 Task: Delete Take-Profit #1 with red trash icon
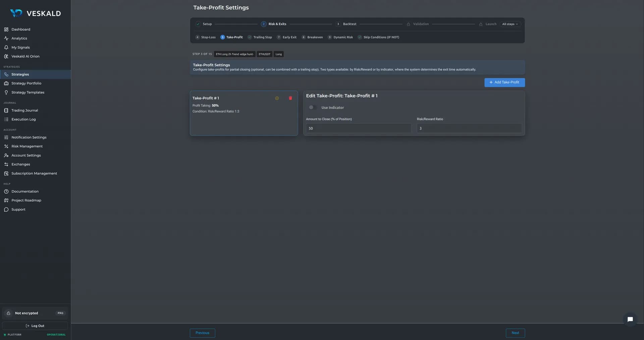290,98
